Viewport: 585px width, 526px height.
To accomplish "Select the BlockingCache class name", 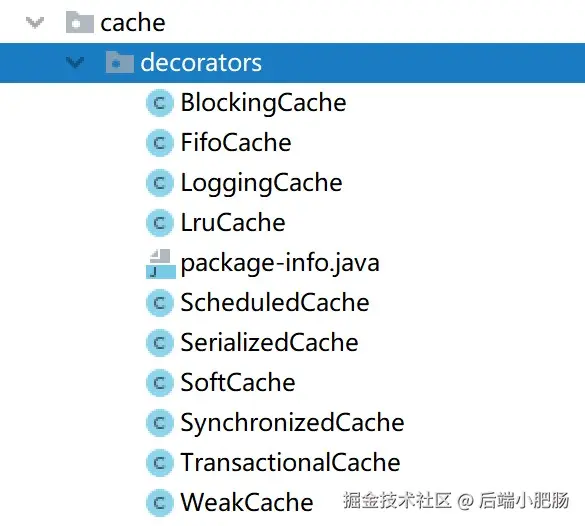I will tap(263, 103).
